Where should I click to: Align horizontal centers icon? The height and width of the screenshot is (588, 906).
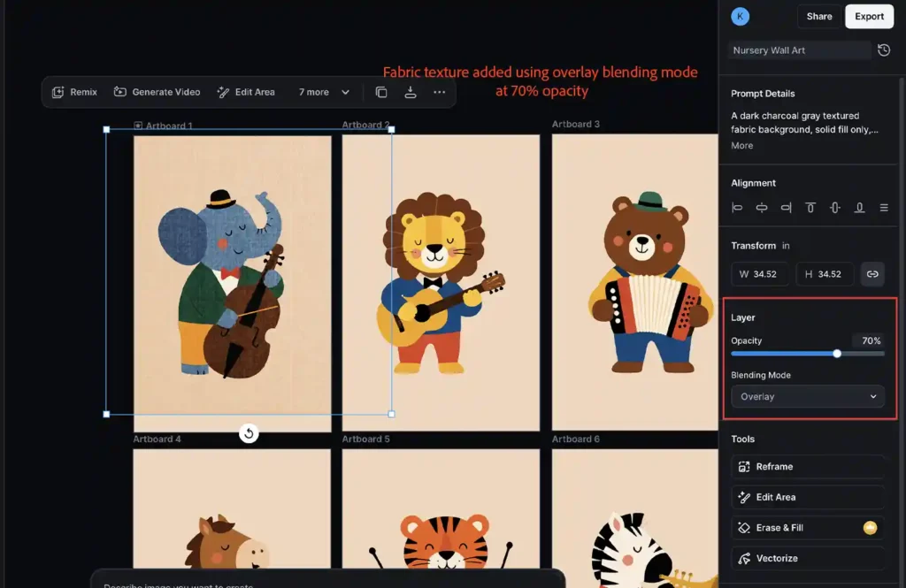762,208
